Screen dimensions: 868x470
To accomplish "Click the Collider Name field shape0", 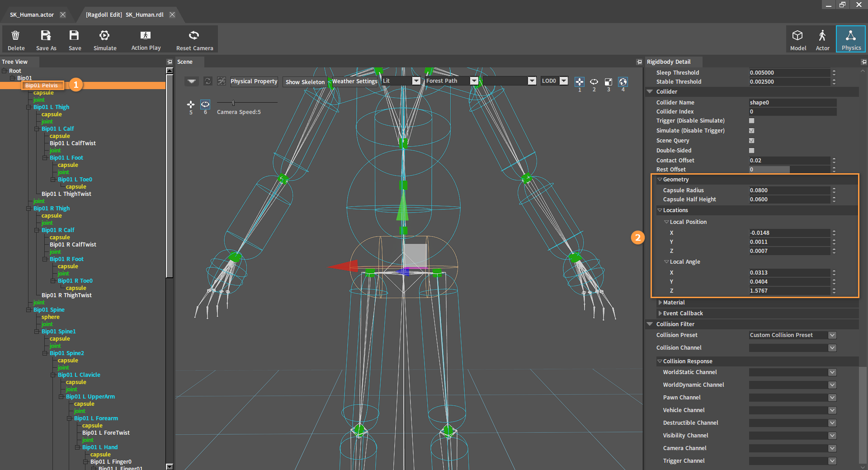I will pos(793,103).
